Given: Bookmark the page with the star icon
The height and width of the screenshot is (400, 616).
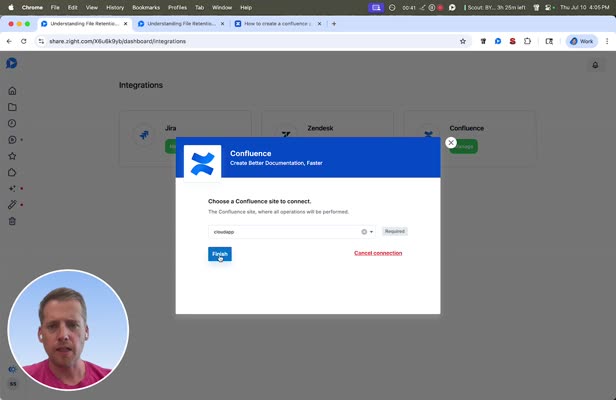Looking at the screenshot, I should click(x=463, y=41).
